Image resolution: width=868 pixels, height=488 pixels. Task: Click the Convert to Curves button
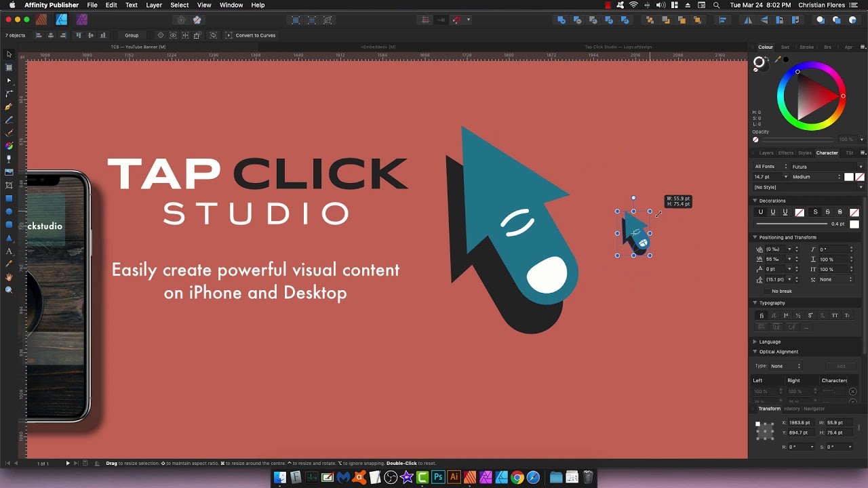[250, 35]
